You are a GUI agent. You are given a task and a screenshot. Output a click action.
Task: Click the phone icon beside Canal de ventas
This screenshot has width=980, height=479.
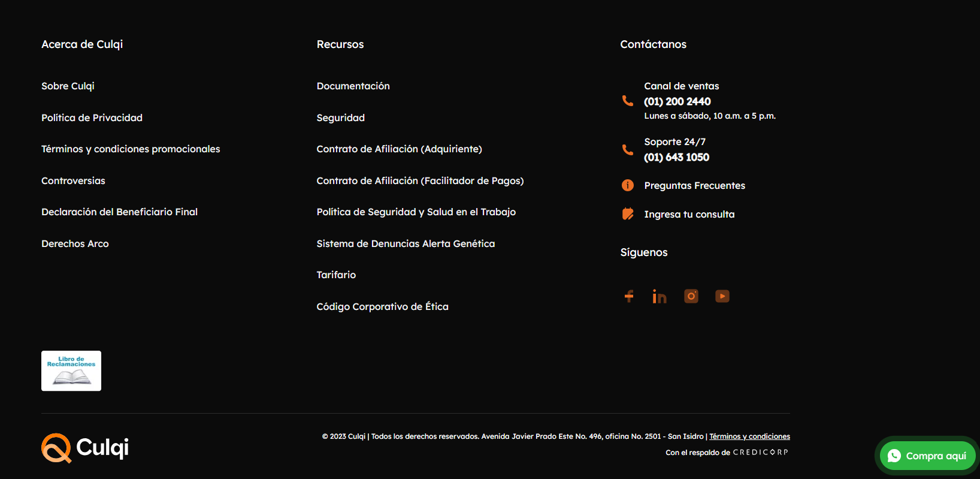(x=628, y=101)
